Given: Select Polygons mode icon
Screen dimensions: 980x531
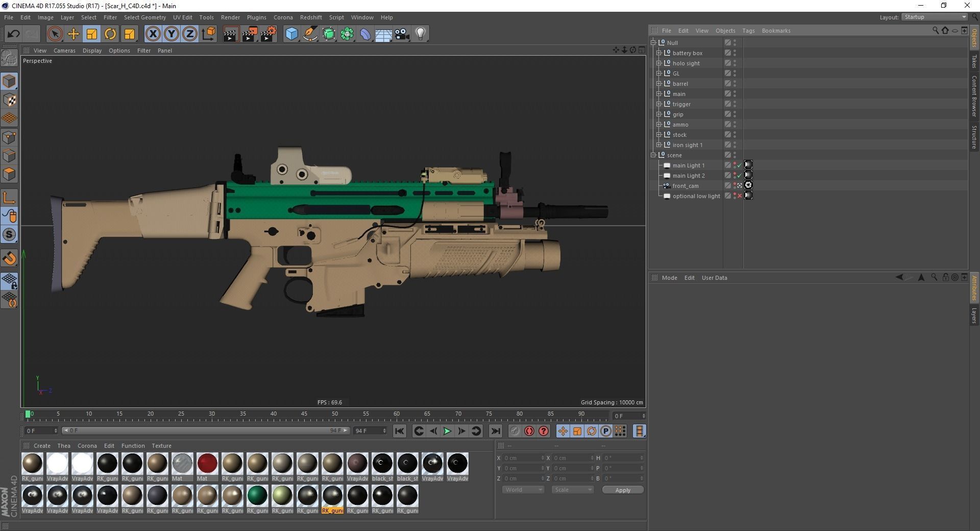Looking at the screenshot, I should (9, 175).
